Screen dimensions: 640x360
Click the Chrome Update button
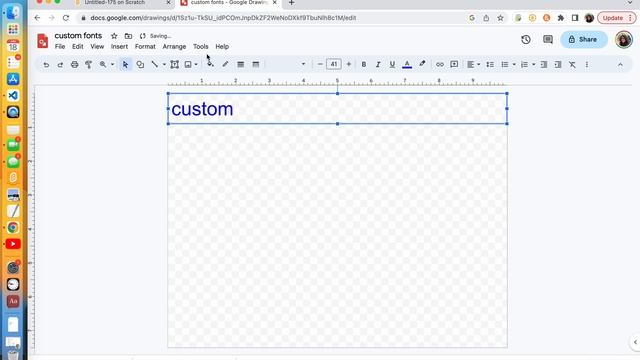point(617,18)
